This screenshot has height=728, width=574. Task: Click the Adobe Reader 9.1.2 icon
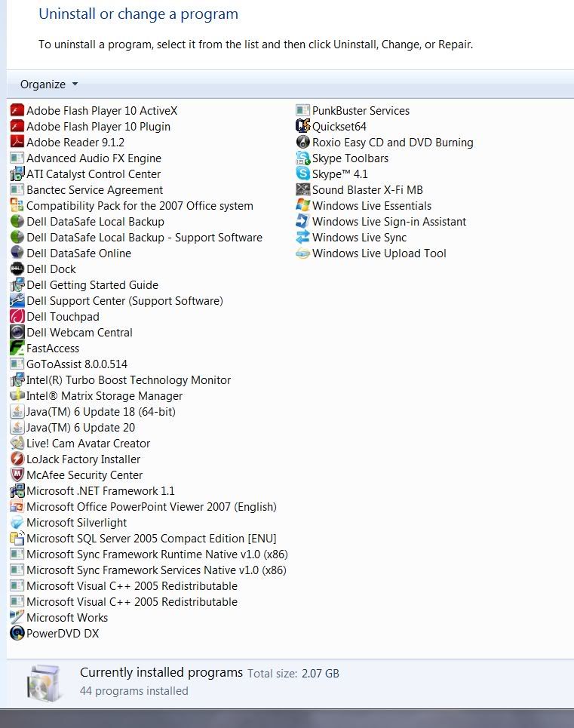pyautogui.click(x=17, y=142)
